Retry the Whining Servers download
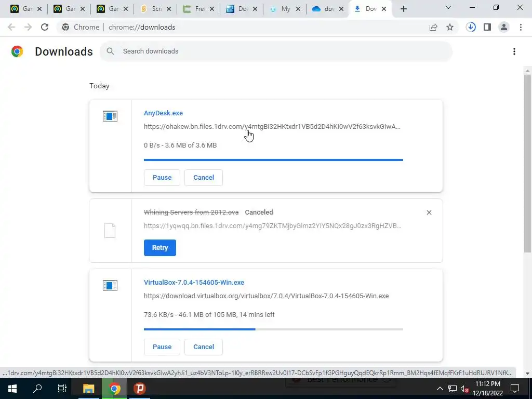The width and height of the screenshot is (532, 399). (x=160, y=248)
